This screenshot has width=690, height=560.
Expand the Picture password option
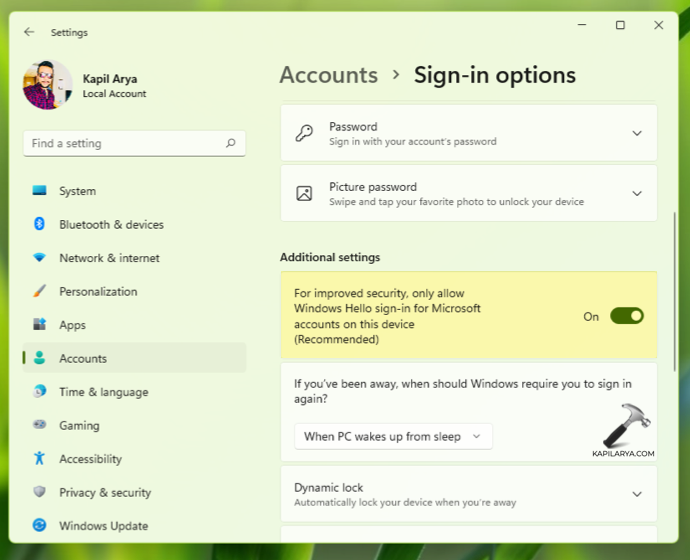coord(636,193)
